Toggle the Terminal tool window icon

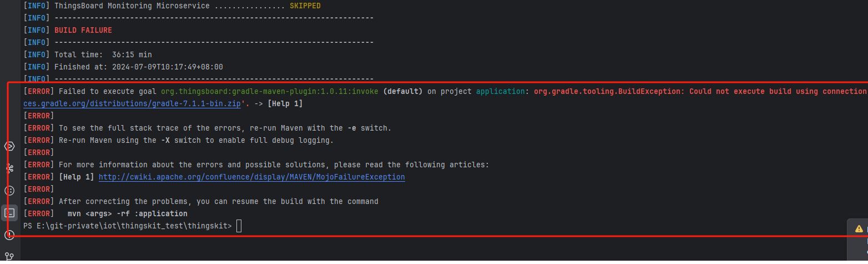[x=9, y=212]
